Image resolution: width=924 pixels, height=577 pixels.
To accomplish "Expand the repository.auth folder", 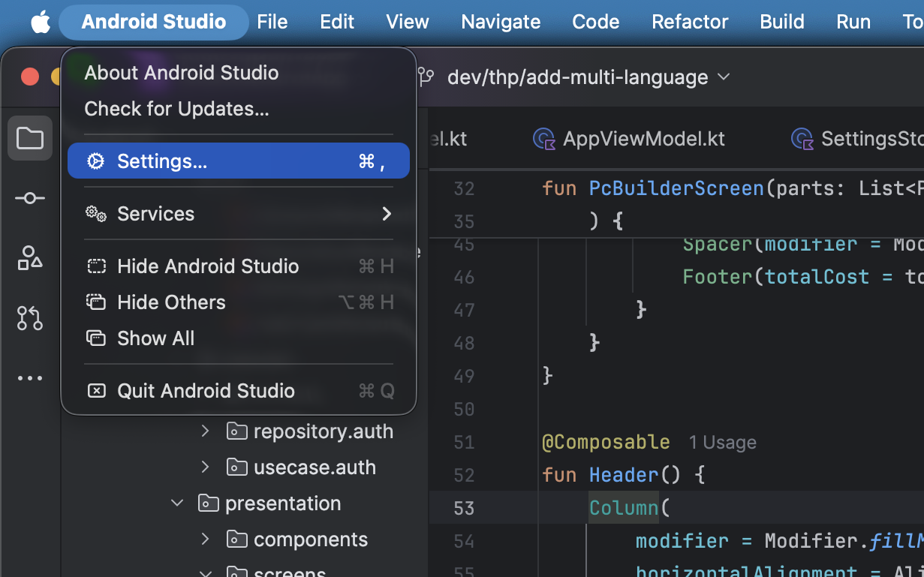I will point(205,431).
